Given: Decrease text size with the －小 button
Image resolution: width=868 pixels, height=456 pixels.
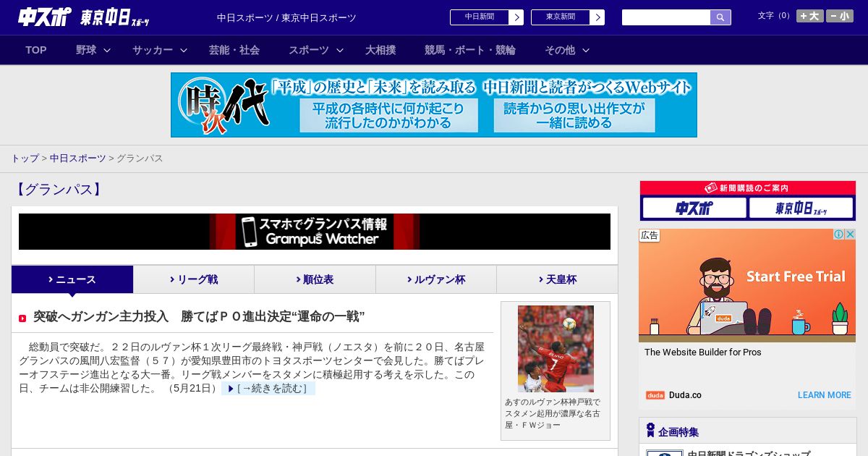Looking at the screenshot, I should click(x=840, y=16).
